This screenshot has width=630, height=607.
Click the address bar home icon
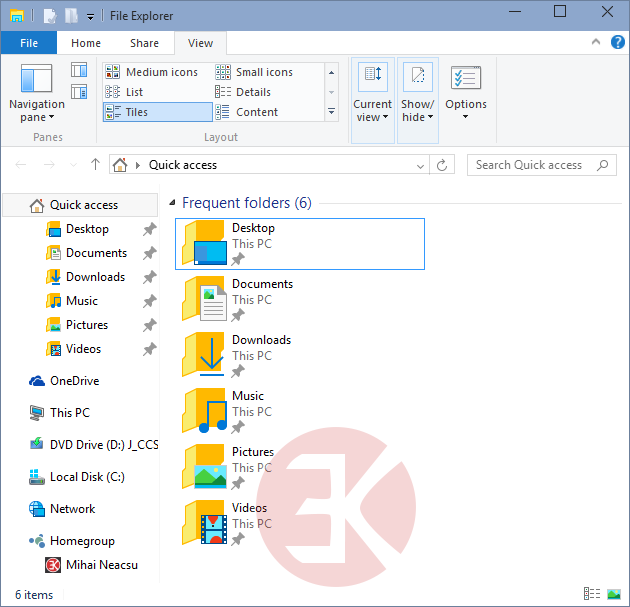pyautogui.click(x=120, y=165)
